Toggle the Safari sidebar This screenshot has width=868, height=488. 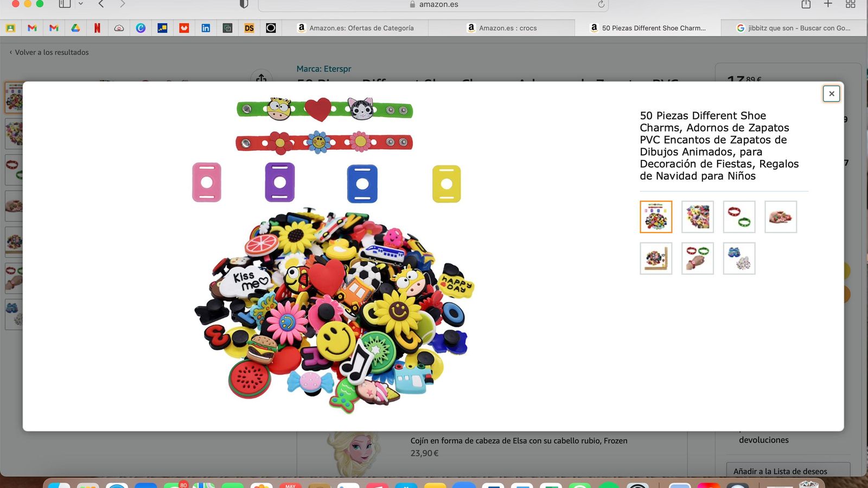tap(65, 4)
